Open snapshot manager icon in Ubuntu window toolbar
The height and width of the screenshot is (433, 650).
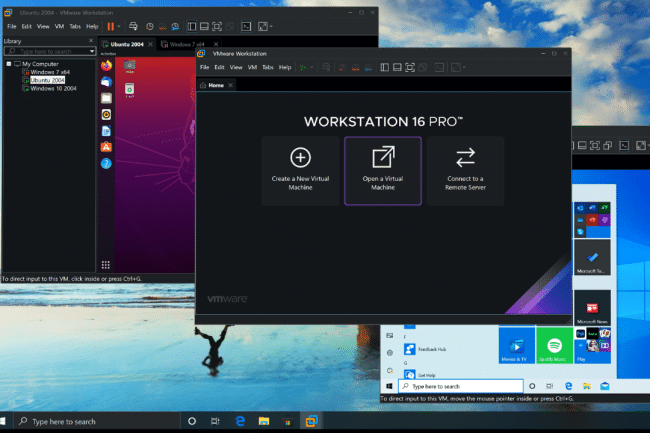[175, 27]
